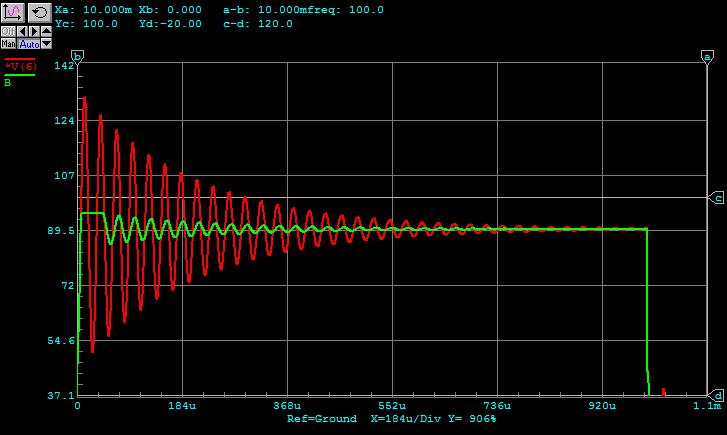Click the 107 Y-axis value
Image resolution: width=727 pixels, height=435 pixels.
64,175
